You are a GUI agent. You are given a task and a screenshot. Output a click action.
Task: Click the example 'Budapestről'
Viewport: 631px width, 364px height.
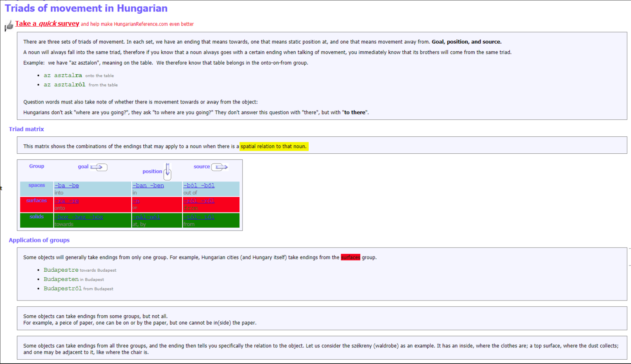[x=63, y=289]
